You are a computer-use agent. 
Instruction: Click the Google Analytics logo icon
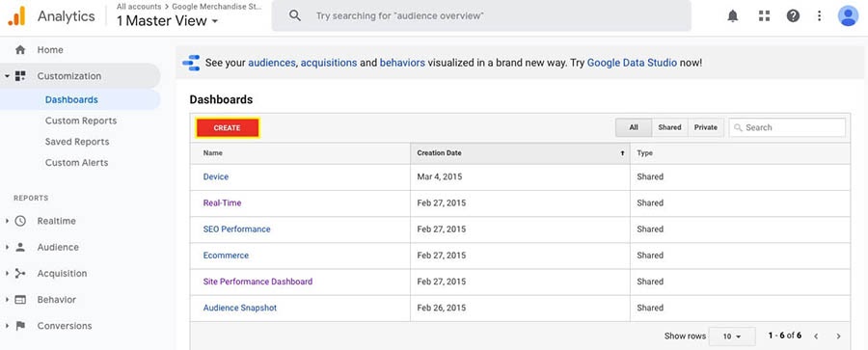coord(16,16)
